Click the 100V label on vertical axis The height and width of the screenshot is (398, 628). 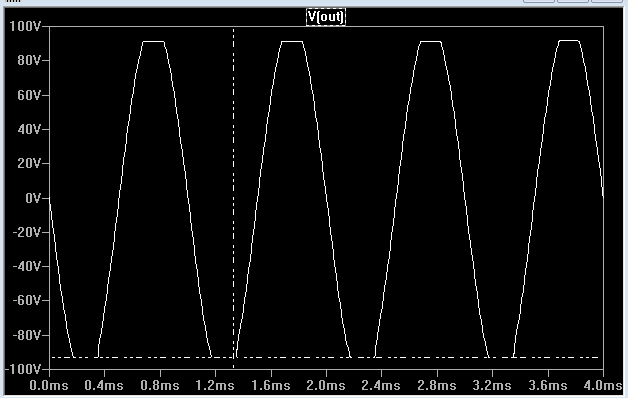(x=25, y=26)
